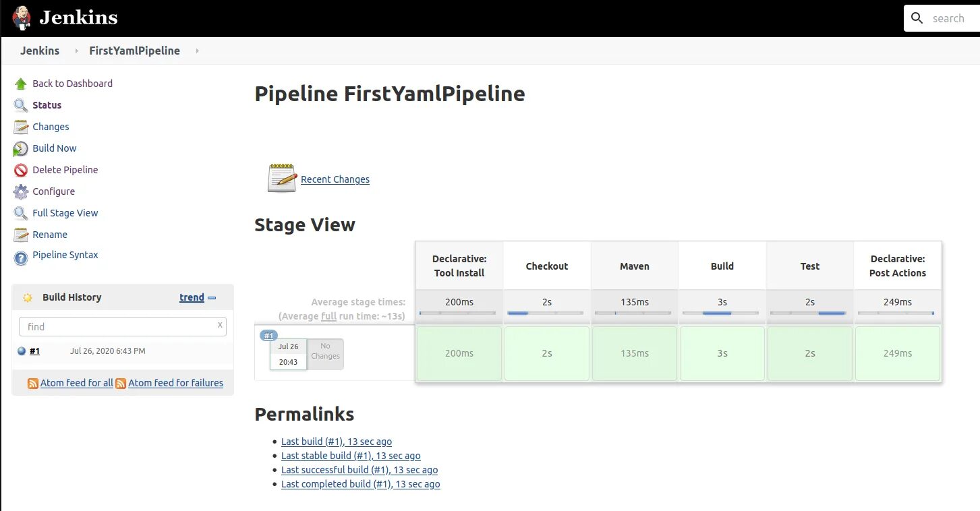Viewport: 980px width, 511px height.
Task: Open the Last successful build permalink
Action: click(x=359, y=470)
